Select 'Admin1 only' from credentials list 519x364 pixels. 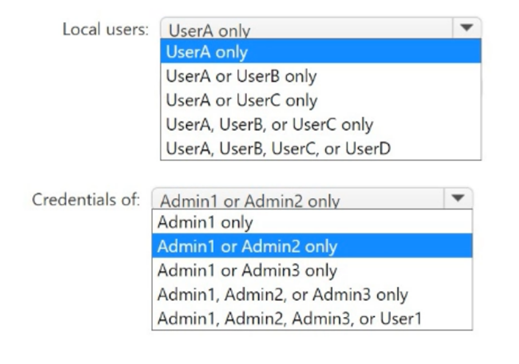click(312, 222)
